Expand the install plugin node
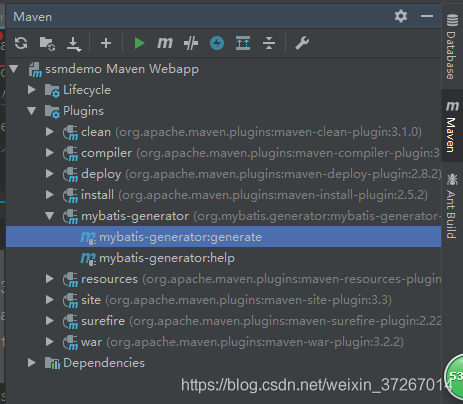Screen dimensions: 463x404 (50, 195)
